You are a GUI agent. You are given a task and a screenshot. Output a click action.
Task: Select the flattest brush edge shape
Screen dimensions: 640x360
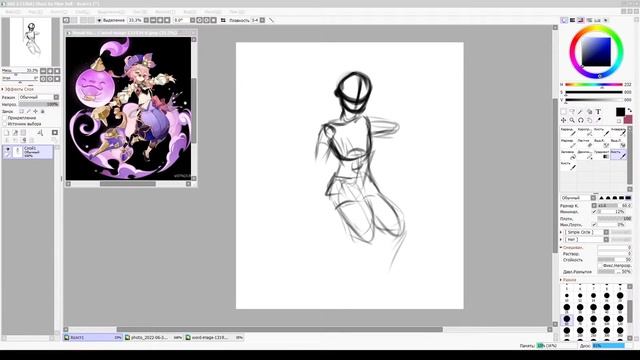(x=628, y=198)
